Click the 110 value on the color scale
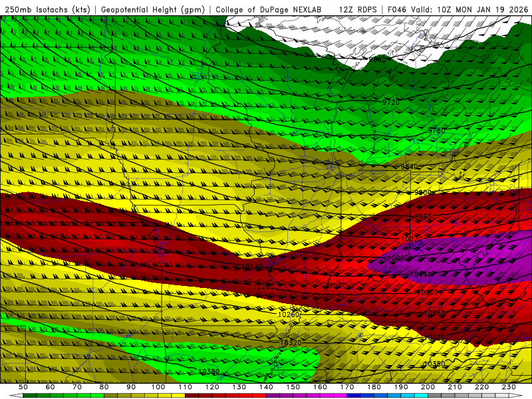The width and height of the screenshot is (532, 399). pos(186,387)
